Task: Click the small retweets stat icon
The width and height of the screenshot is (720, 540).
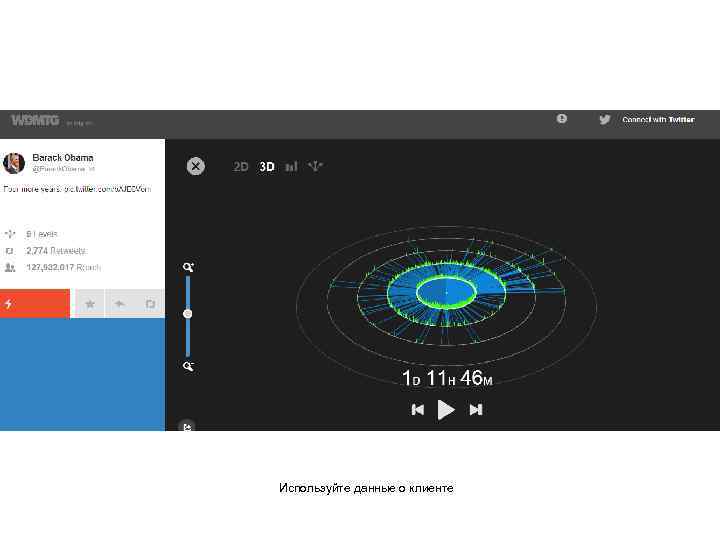Action: point(9,251)
